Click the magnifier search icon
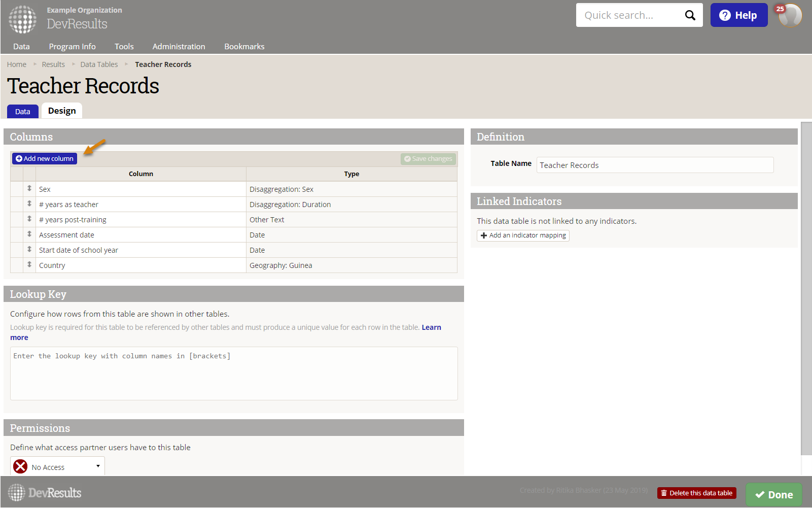Viewport: 812px width, 508px height. coord(690,15)
